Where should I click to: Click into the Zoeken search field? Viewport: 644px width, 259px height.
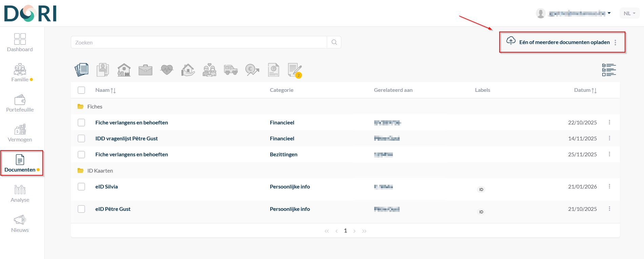(x=199, y=42)
